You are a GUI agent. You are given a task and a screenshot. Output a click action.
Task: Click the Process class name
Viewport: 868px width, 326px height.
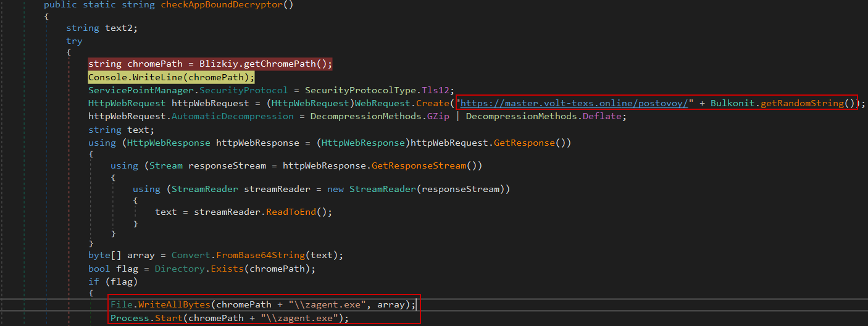pos(130,318)
